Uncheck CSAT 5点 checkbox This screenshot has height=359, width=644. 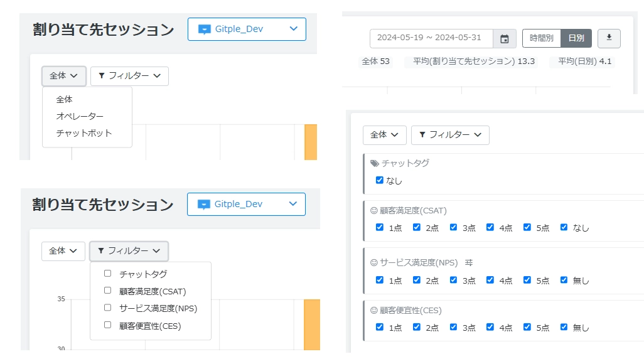527,228
